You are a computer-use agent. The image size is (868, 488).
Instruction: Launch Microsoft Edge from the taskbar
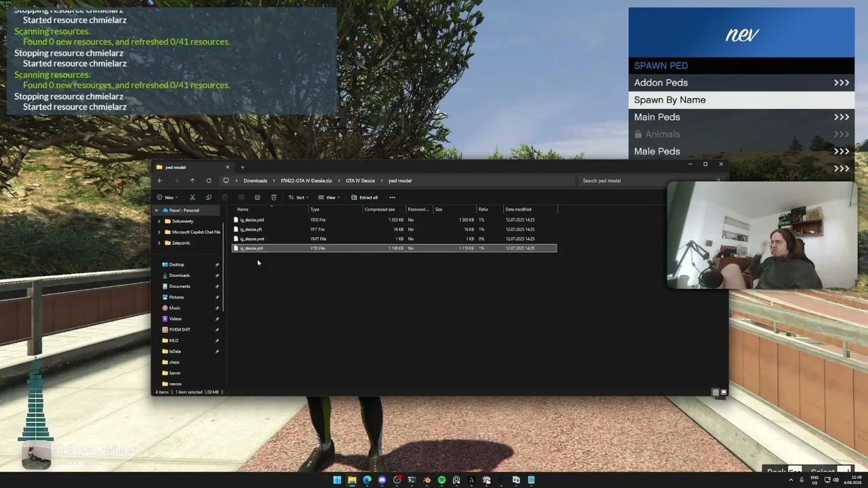coord(367,481)
